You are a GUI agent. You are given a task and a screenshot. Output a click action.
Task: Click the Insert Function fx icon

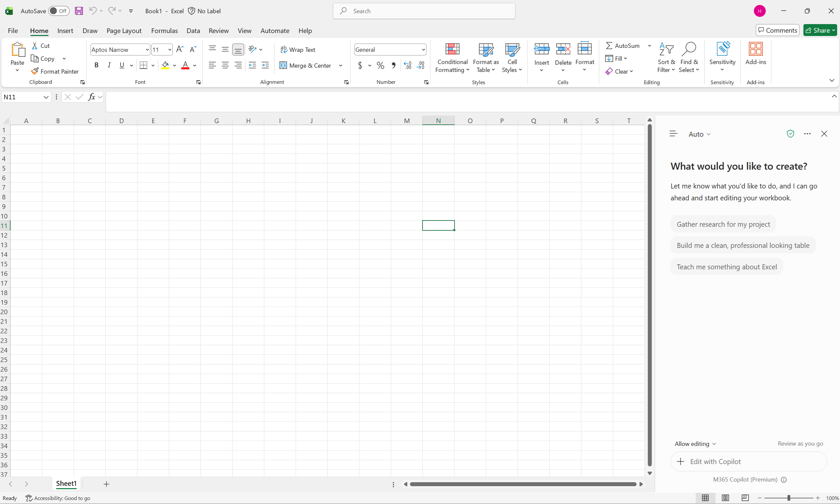(x=91, y=97)
